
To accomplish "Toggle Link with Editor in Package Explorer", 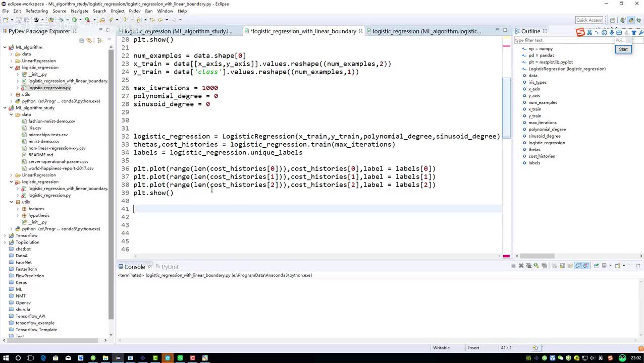I will pos(89,40).
